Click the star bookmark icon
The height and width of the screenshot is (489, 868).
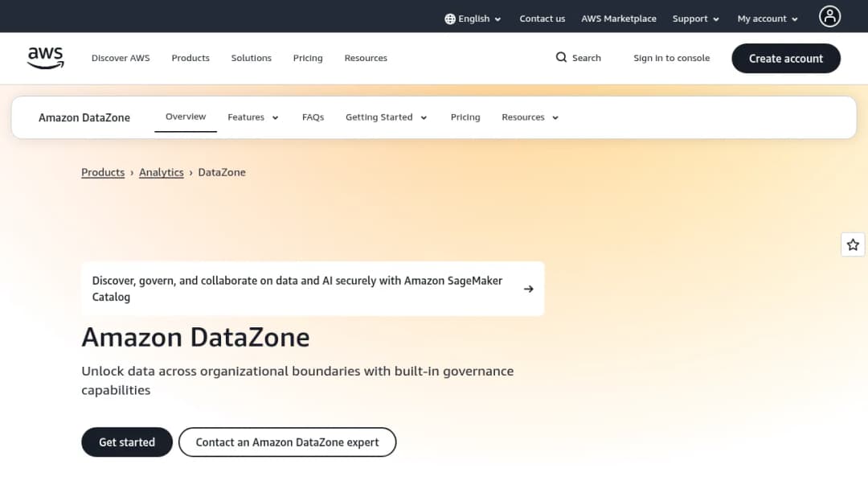pyautogui.click(x=853, y=244)
